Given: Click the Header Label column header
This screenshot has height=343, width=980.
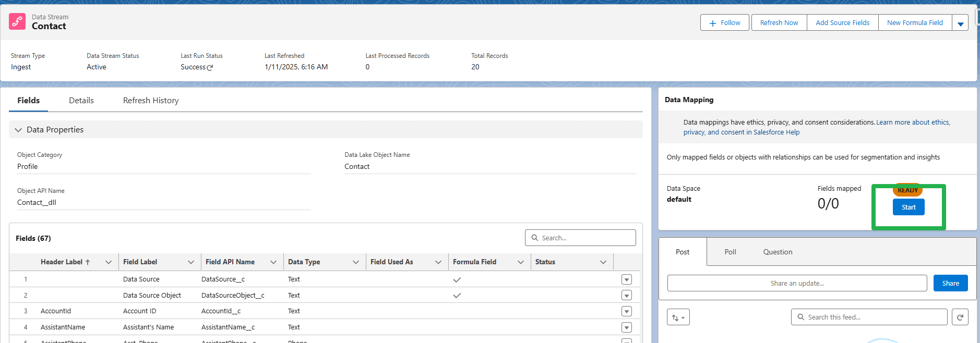Looking at the screenshot, I should (x=62, y=262).
